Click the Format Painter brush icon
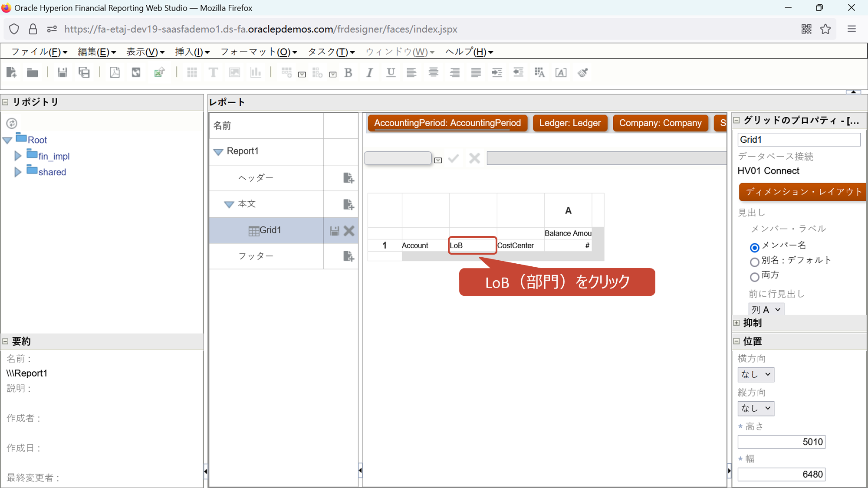Viewport: 868px width, 488px height. pyautogui.click(x=582, y=72)
